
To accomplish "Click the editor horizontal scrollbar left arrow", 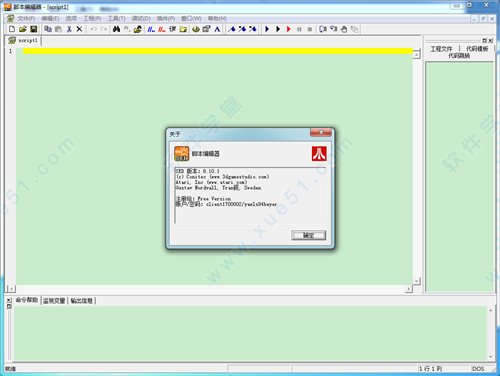I will click(x=11, y=289).
